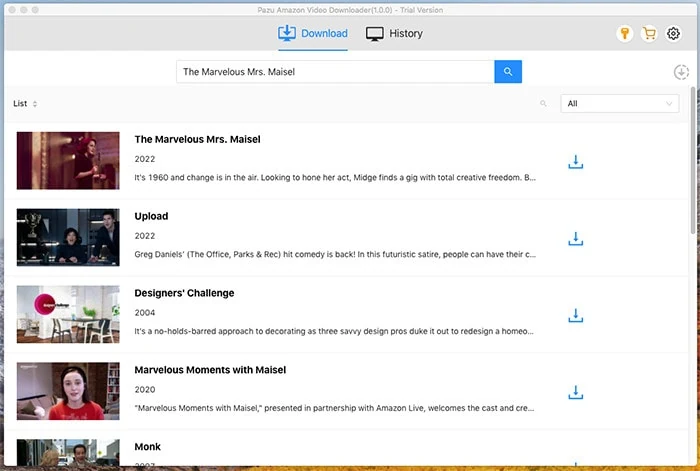Click the year 2004 under Designers' Challenge
The width and height of the screenshot is (700, 471).
(145, 313)
